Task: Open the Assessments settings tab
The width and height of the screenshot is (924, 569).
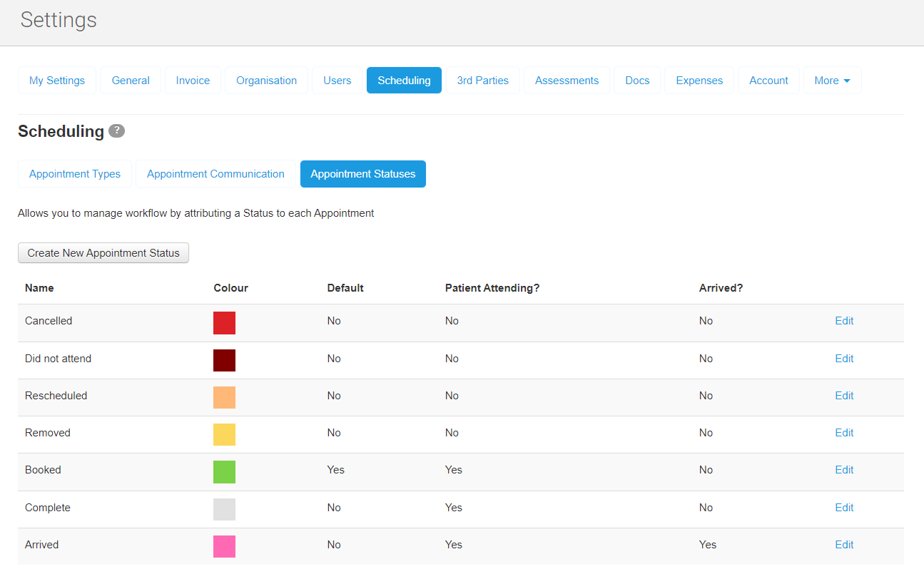Action: coord(567,81)
